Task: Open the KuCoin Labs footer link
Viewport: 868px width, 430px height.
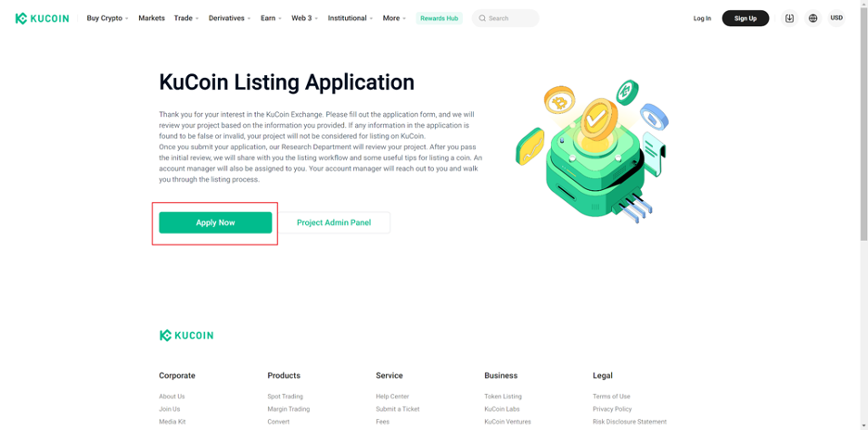Action: pyautogui.click(x=502, y=409)
